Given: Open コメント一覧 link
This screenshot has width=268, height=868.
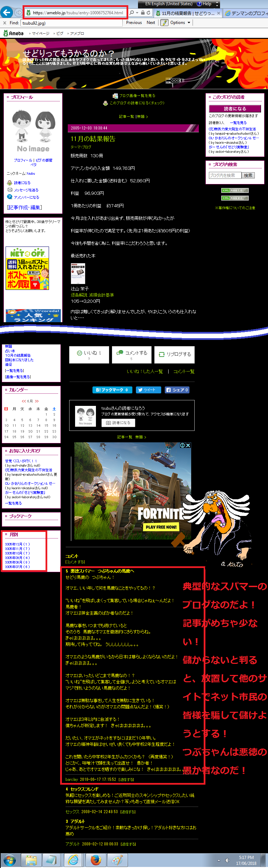Looking at the screenshot, I should pyautogui.click(x=184, y=372).
